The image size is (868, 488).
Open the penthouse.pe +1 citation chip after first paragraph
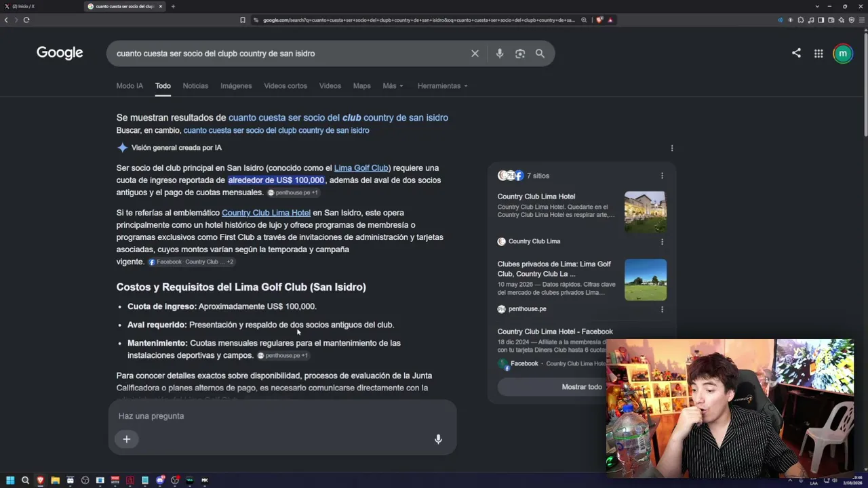click(x=293, y=193)
